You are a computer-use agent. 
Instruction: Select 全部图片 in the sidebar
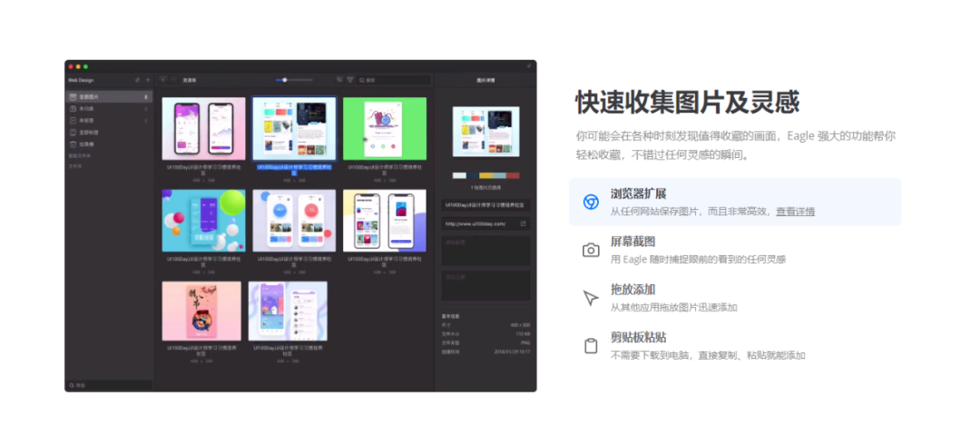tap(110, 97)
